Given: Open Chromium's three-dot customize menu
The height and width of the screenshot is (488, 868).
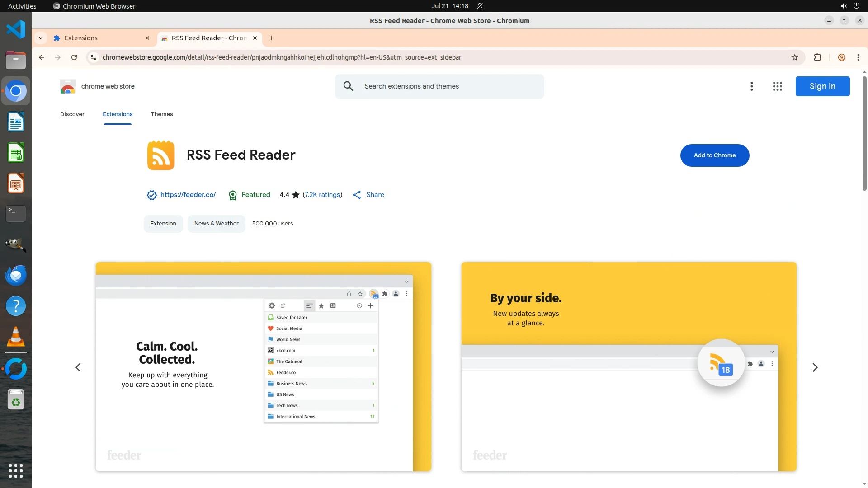Looking at the screenshot, I should click(858, 57).
